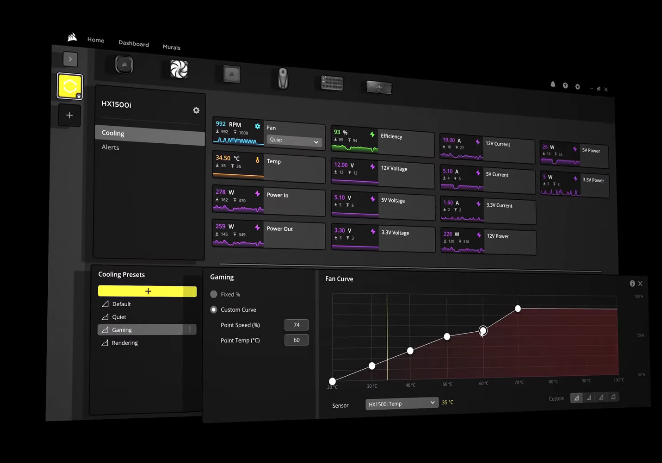Close the Fan Curve panel
Image resolution: width=662 pixels, height=463 pixels.
[x=640, y=284]
